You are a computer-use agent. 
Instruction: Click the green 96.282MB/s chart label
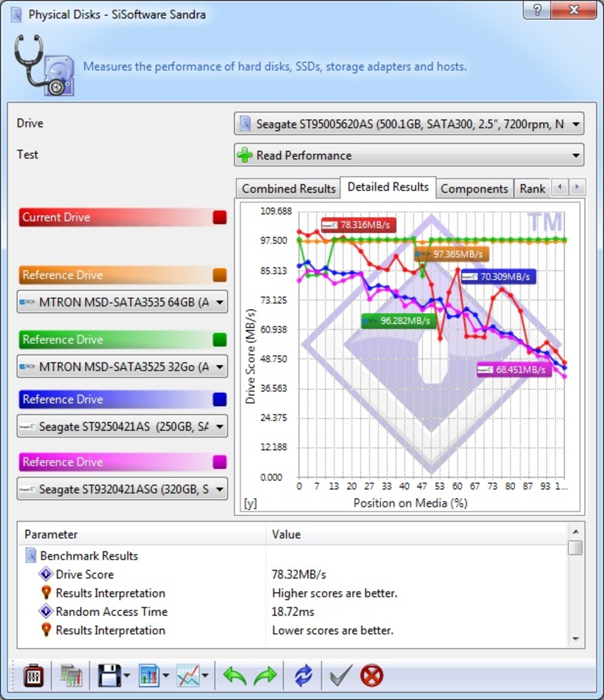[398, 321]
